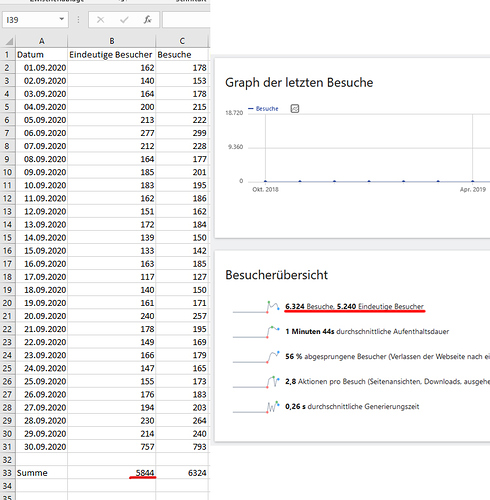Select the Eindeutige Besucher header cell
490x500 pixels.
(x=112, y=54)
